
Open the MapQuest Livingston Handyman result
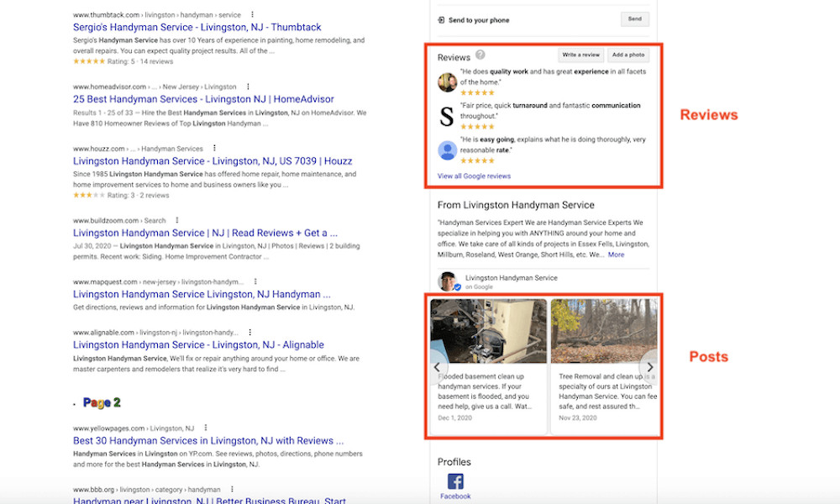[202, 295]
